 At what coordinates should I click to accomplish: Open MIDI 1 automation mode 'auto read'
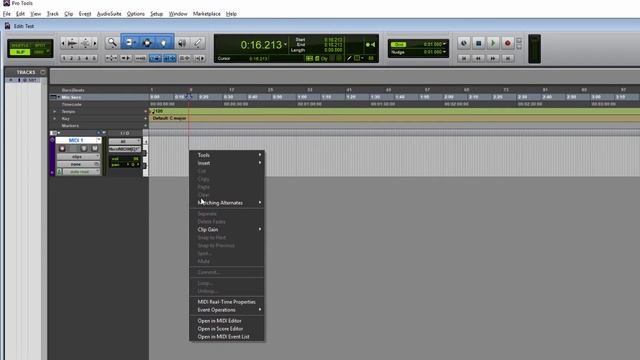coord(81,172)
